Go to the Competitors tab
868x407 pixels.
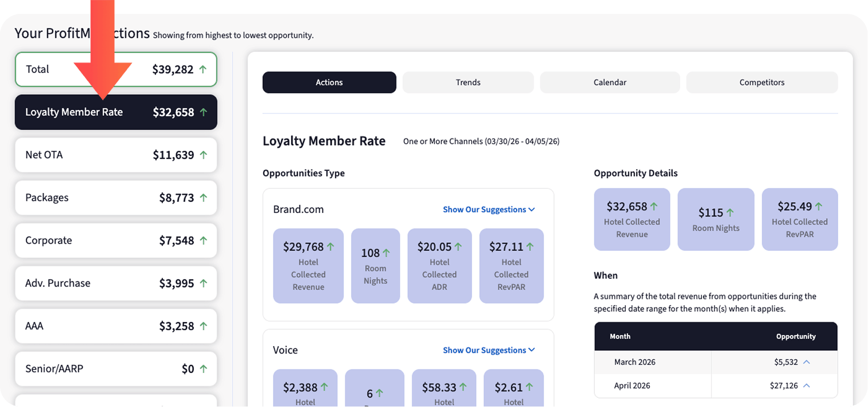(762, 82)
